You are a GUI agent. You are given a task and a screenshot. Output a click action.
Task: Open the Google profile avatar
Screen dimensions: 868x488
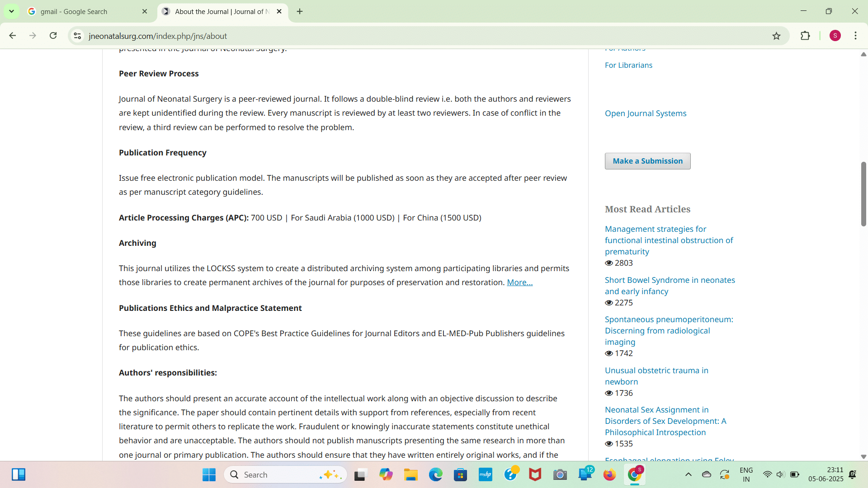coord(835,36)
